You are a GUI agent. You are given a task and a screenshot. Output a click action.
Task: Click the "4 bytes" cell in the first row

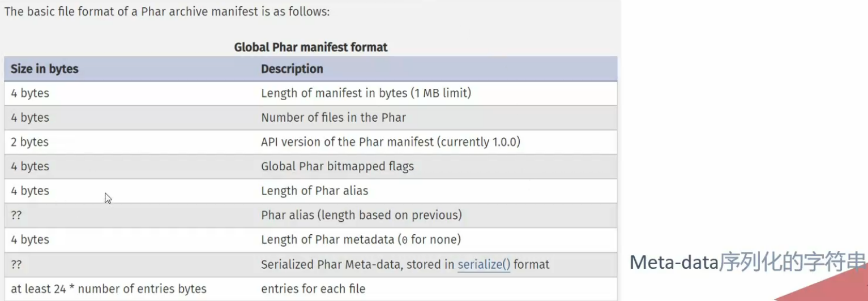coord(30,93)
